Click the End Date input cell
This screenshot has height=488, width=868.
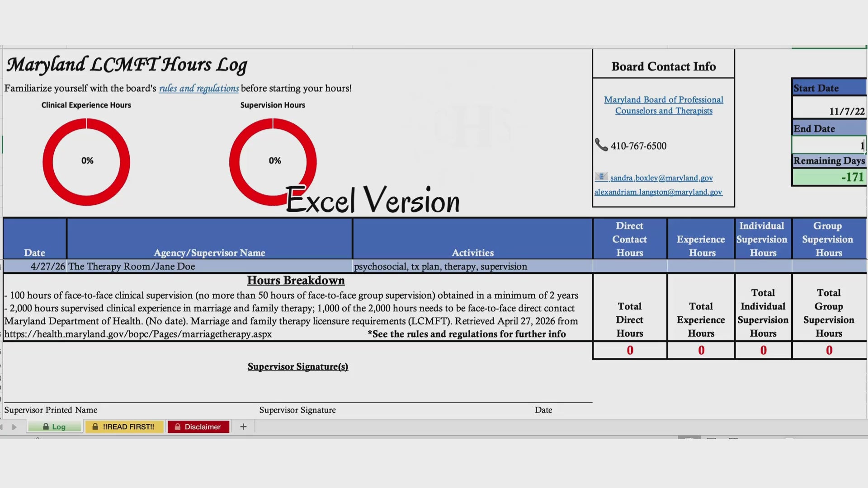click(828, 145)
